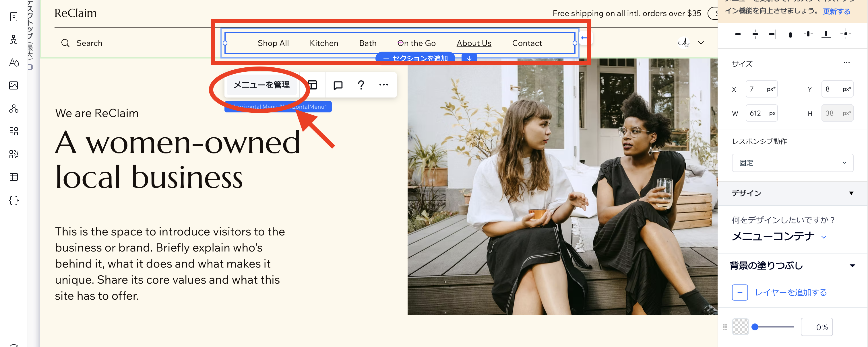Click the background opacity slider handle
This screenshot has width=868, height=347.
(x=755, y=327)
